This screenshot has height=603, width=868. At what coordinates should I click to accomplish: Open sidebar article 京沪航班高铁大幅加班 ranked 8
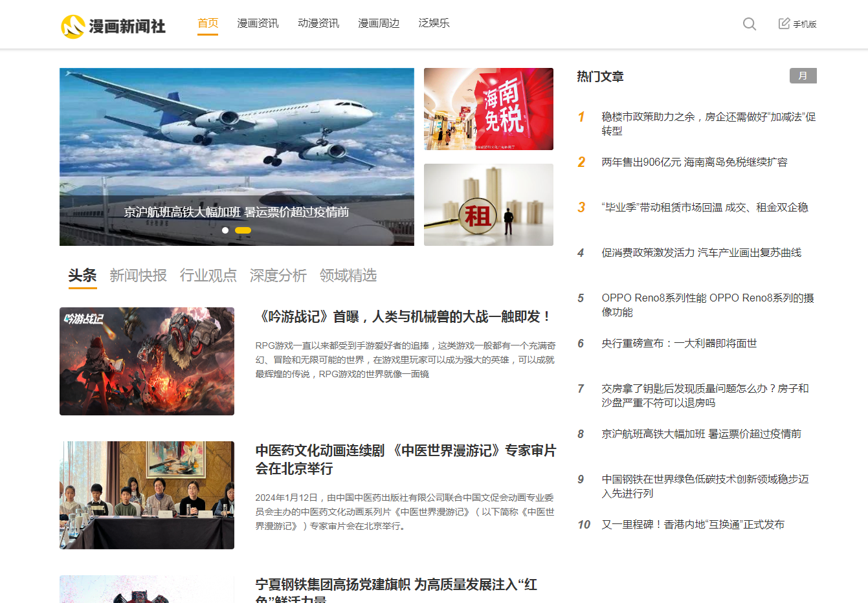[702, 434]
